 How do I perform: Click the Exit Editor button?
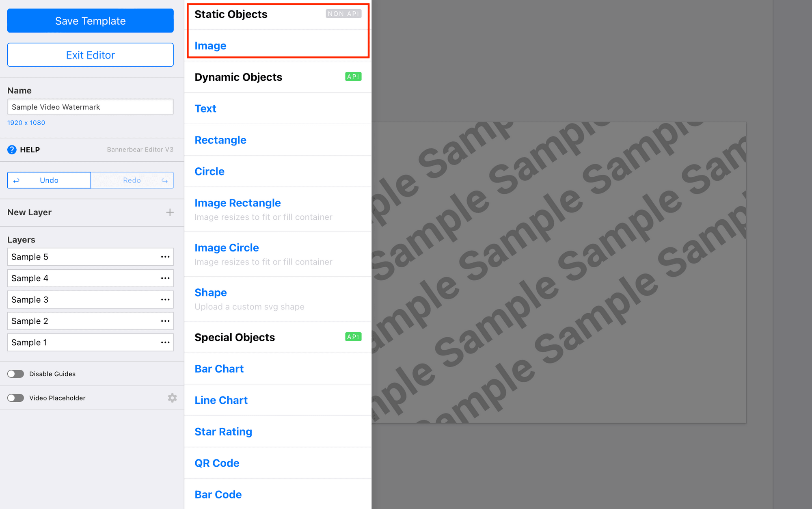tap(90, 54)
